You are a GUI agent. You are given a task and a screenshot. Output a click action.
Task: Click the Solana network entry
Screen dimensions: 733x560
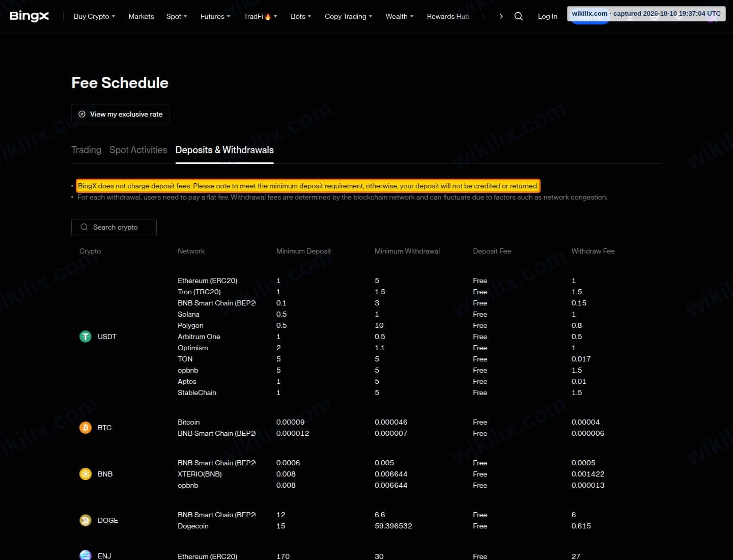tap(188, 314)
